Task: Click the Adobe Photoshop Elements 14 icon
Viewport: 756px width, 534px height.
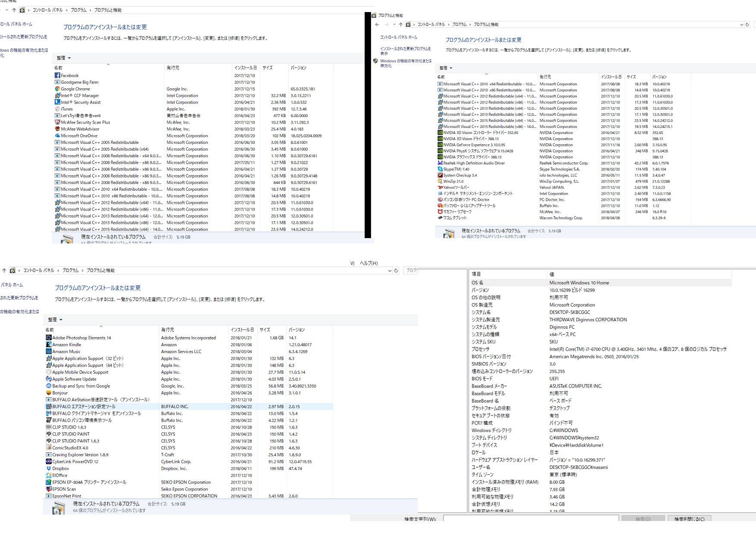Action: click(49, 338)
